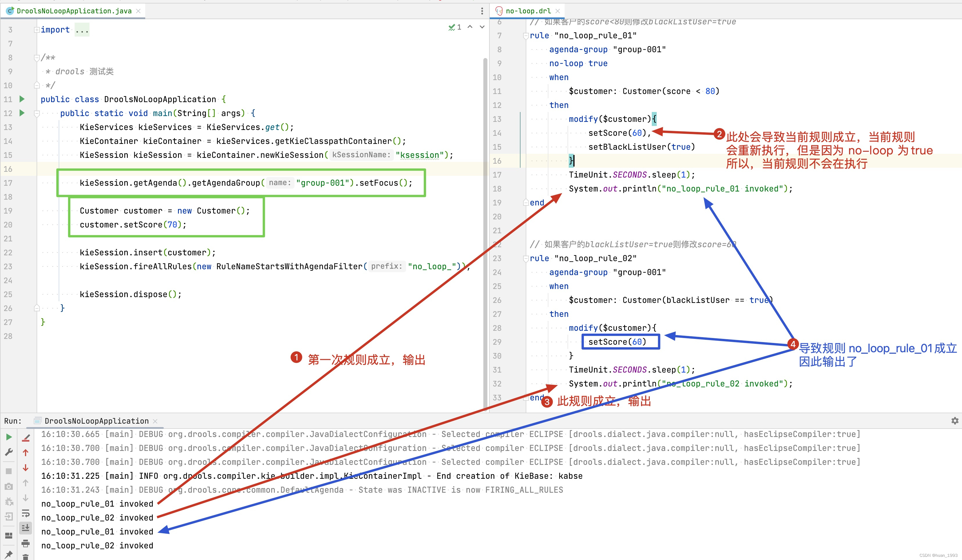Screen dimensions: 962x560
Task: Click run gutter arrow beside main method
Action: coord(22,113)
